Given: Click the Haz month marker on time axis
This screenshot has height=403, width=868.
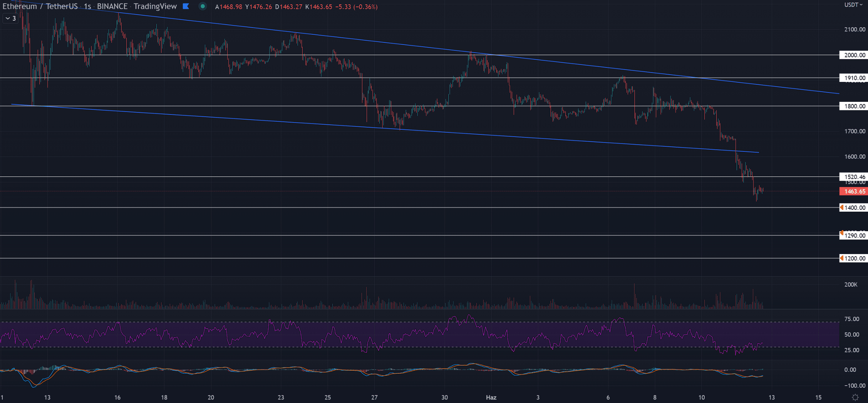Looking at the screenshot, I should tap(491, 397).
